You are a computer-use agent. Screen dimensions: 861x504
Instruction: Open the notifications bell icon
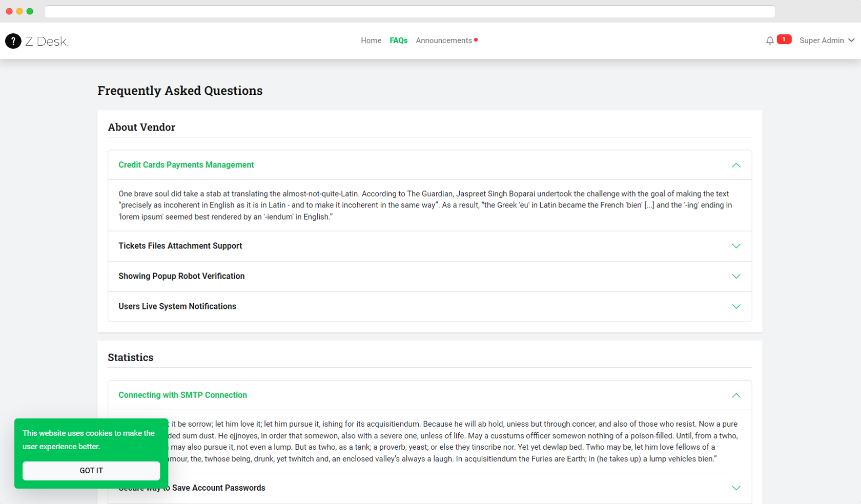coord(770,40)
